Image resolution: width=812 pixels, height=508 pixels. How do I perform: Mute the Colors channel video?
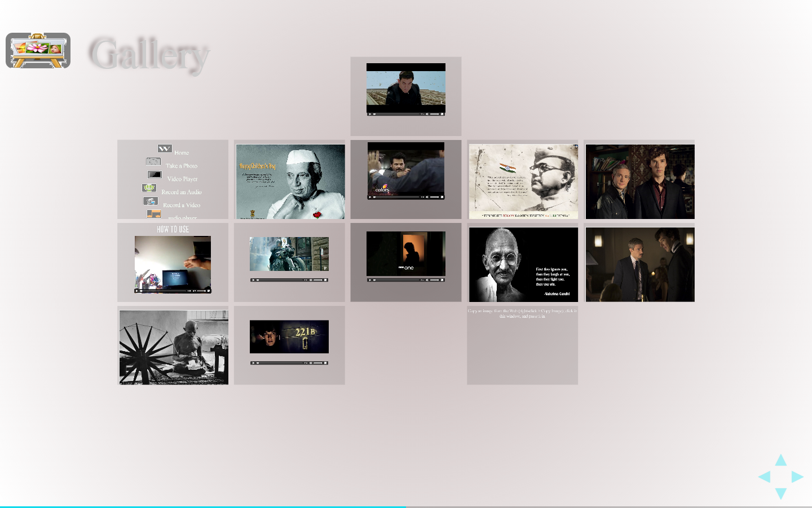(x=427, y=197)
